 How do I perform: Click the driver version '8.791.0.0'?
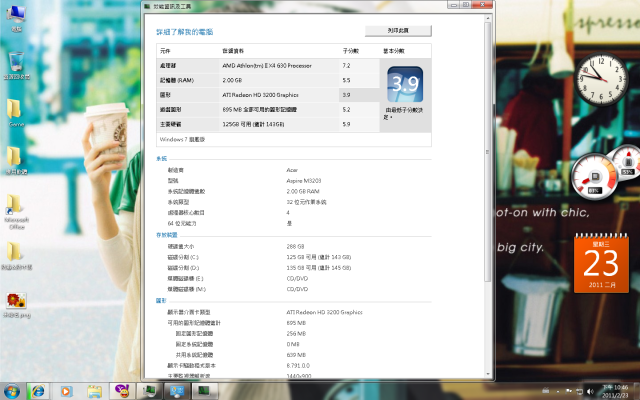298,365
